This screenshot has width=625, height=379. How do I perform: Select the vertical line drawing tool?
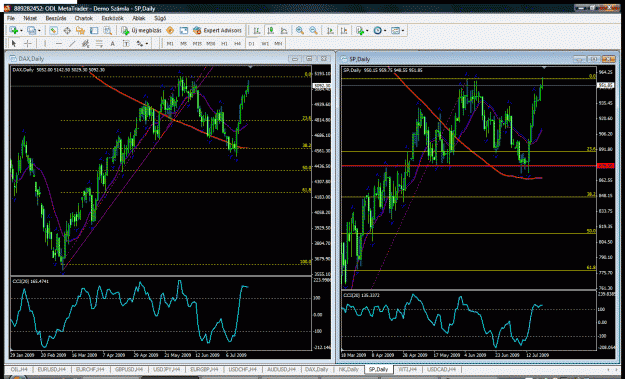point(45,43)
